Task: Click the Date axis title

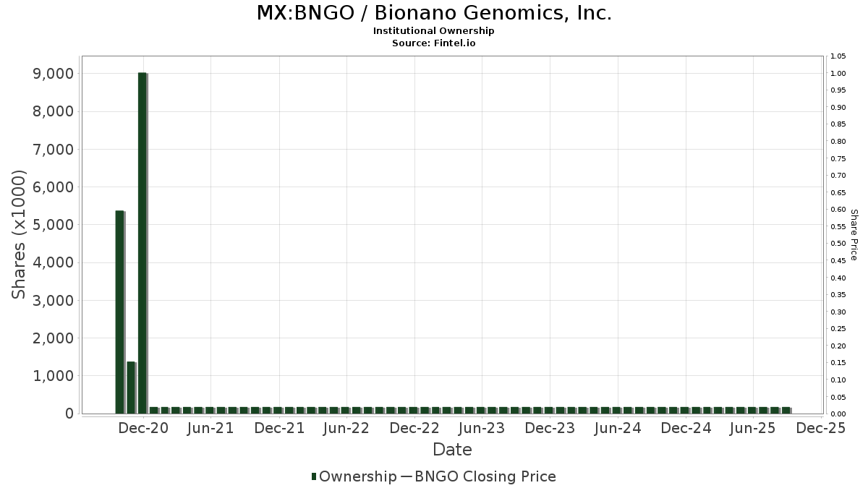Action: click(452, 450)
